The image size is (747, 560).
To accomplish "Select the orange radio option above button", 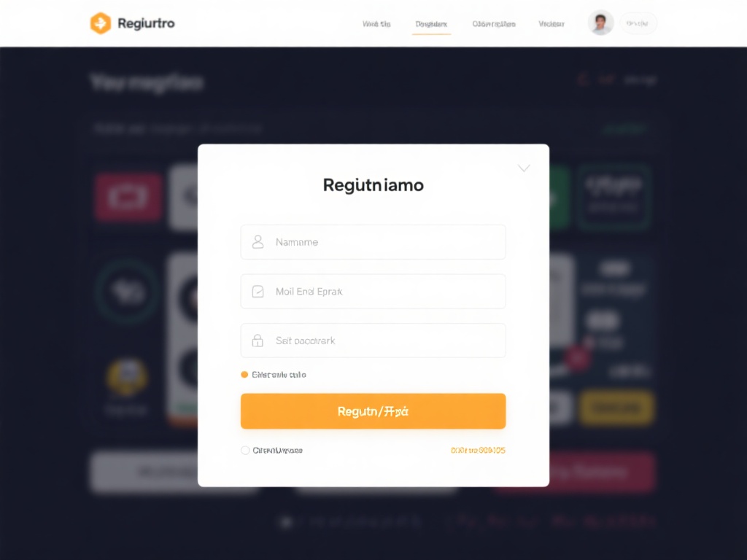I will tap(244, 375).
